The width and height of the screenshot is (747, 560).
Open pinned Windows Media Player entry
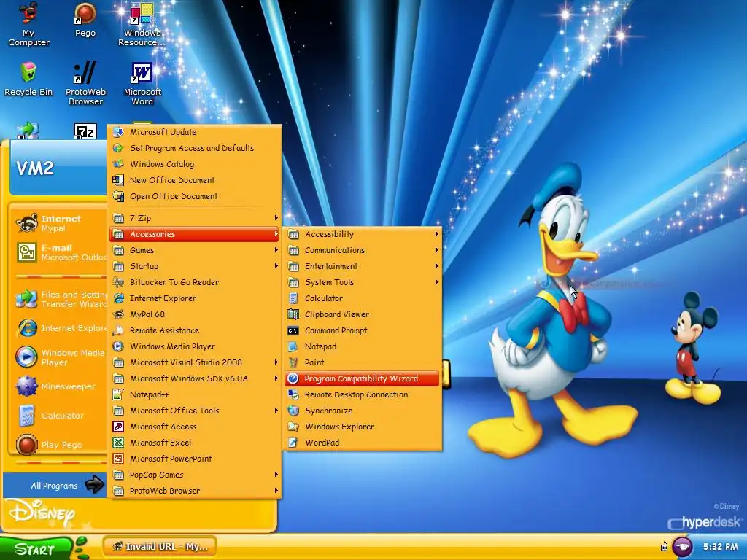pyautogui.click(x=60, y=357)
